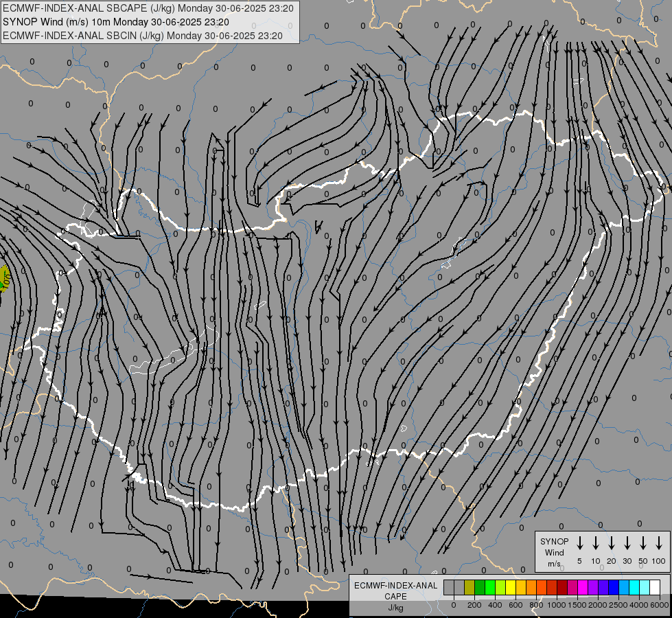Click the wind arrow above the 5 label
672x618 pixels.
tap(579, 542)
